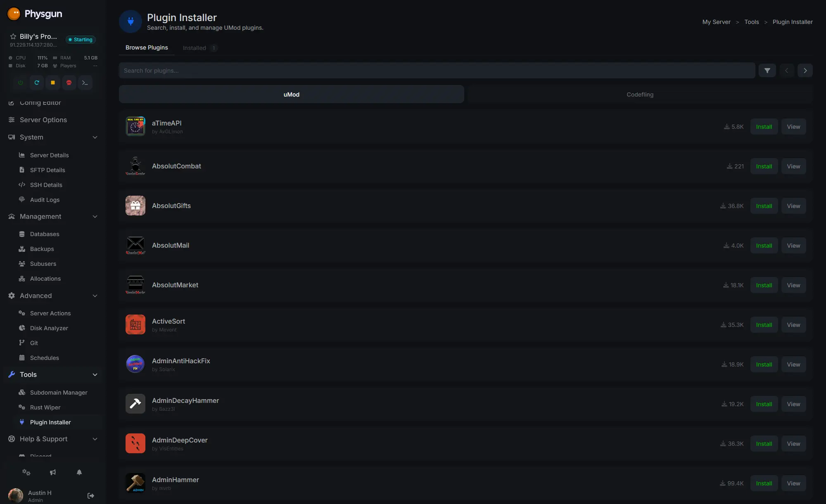Go to previous page of plugins
This screenshot has height=504, width=826.
coord(787,71)
